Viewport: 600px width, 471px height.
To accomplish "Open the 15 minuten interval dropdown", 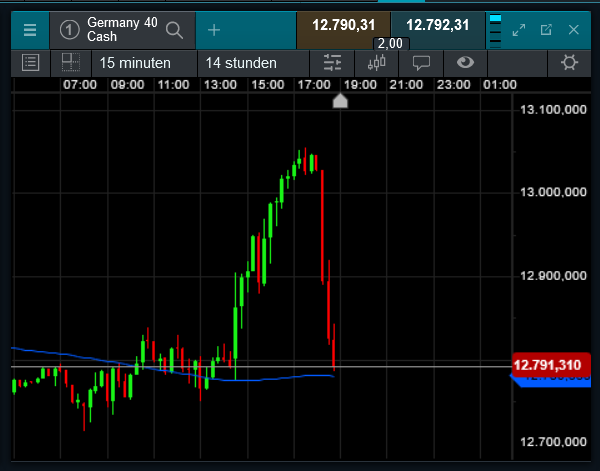I will coord(144,63).
